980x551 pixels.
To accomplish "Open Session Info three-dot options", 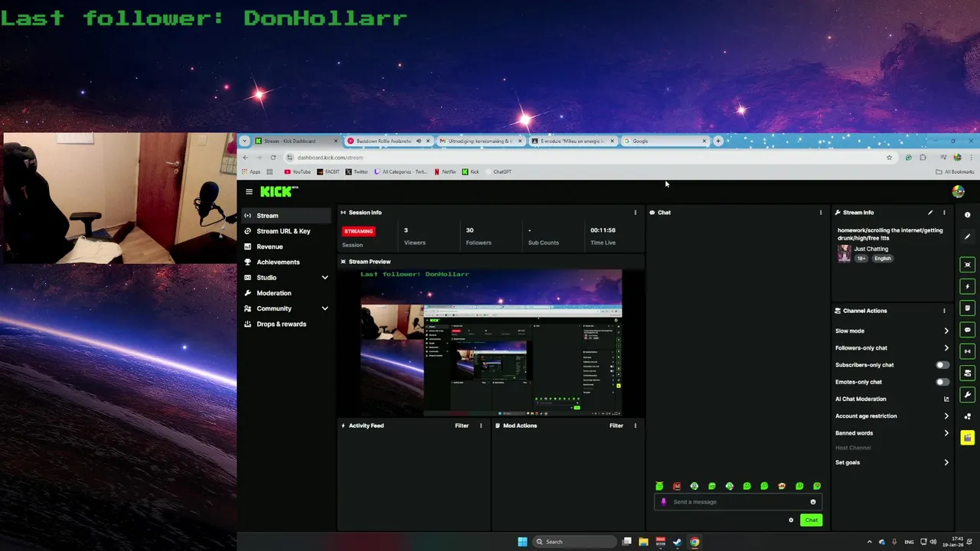I will pos(635,213).
